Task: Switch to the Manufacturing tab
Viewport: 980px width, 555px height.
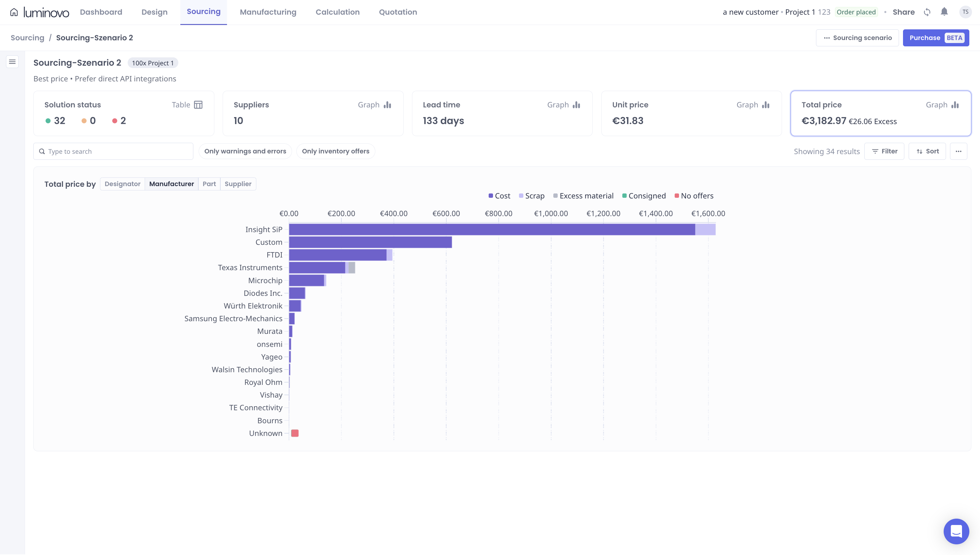Action: (x=268, y=12)
